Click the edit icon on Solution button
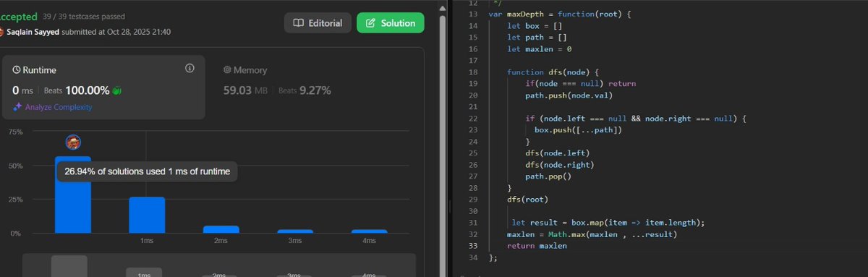 370,23
